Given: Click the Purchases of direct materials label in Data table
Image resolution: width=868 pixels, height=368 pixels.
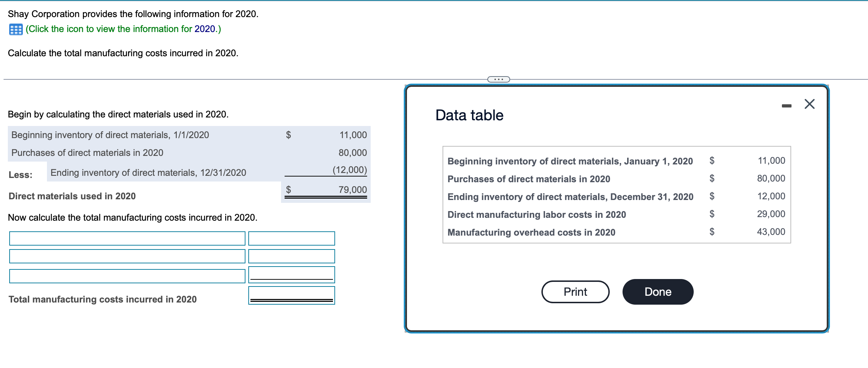Looking at the screenshot, I should 529,179.
